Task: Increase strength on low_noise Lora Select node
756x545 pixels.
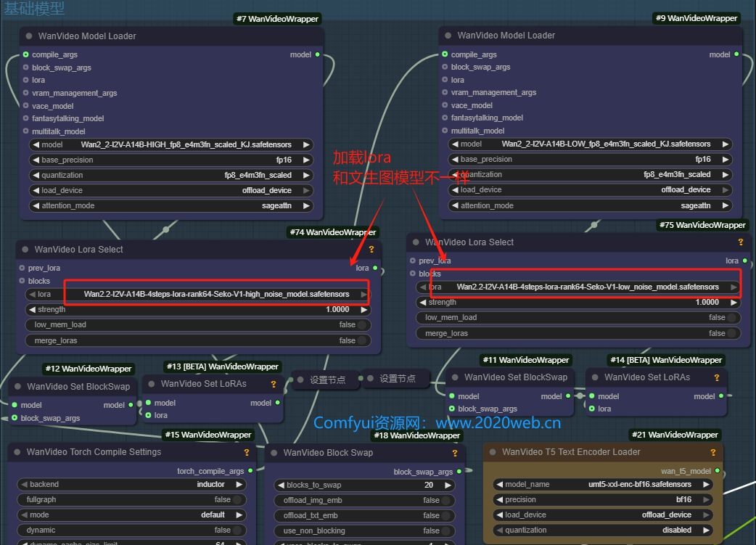Action: pos(734,303)
